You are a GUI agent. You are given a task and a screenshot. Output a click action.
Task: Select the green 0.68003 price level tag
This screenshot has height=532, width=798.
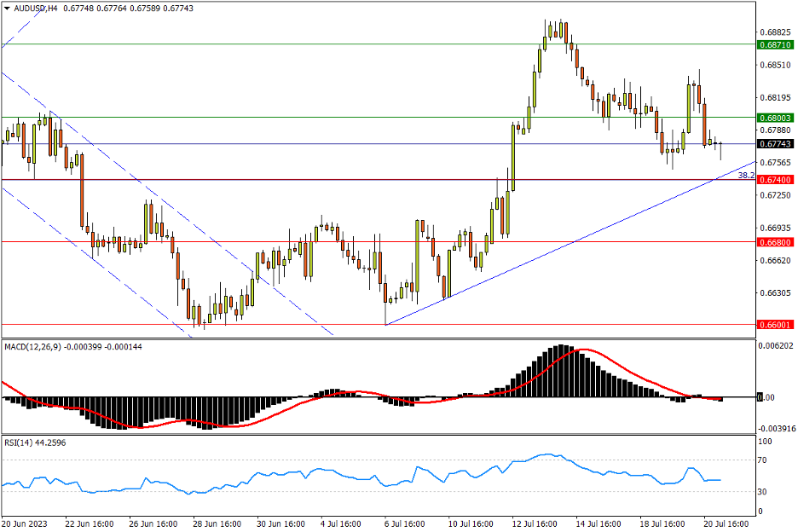point(775,117)
